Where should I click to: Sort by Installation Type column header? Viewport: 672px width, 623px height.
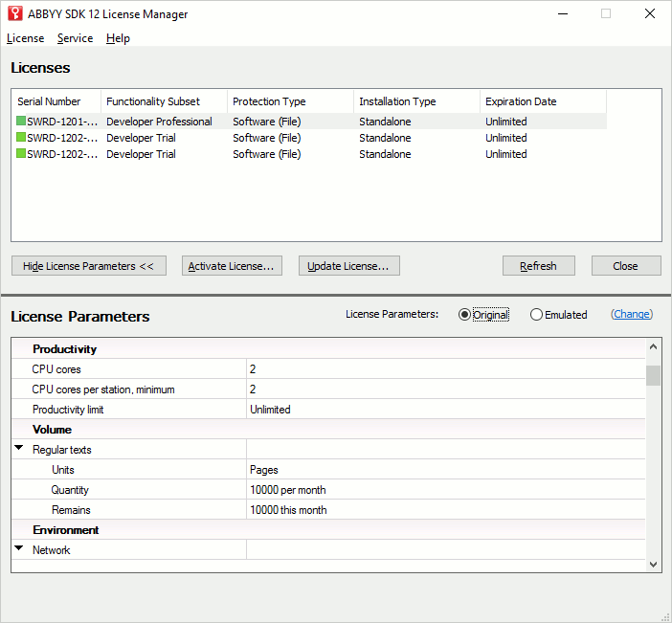pos(417,101)
